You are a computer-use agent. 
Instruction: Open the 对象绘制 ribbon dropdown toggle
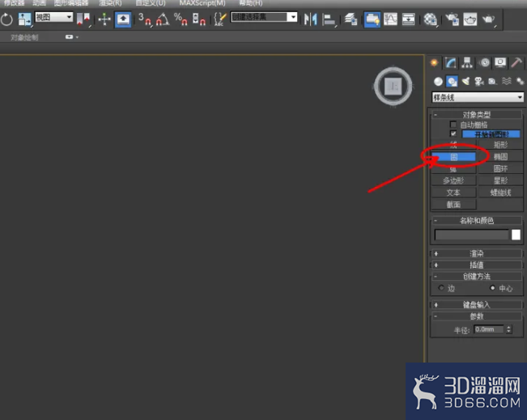click(71, 37)
